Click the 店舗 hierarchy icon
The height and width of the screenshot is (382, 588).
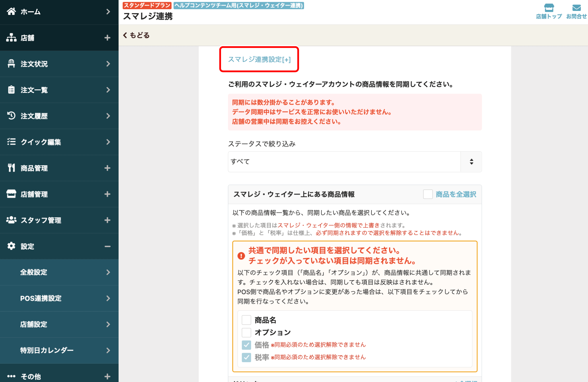(11, 37)
